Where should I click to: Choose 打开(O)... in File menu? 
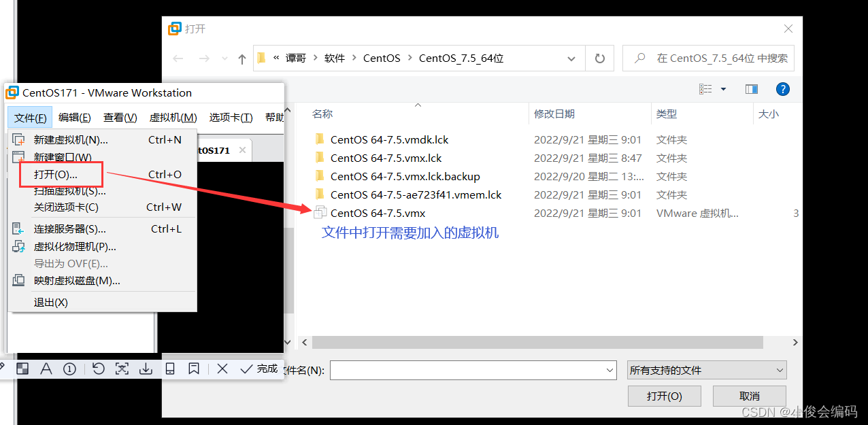(x=102, y=175)
